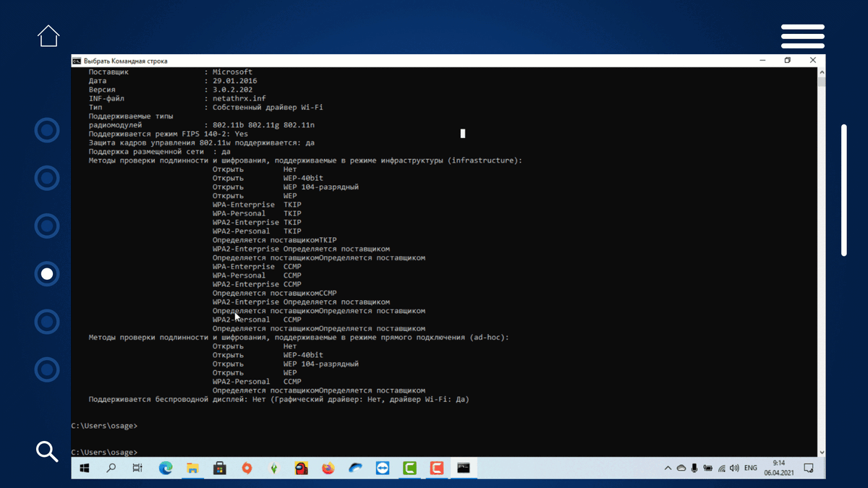
Task: Open the hamburger menu at top right
Action: point(803,36)
